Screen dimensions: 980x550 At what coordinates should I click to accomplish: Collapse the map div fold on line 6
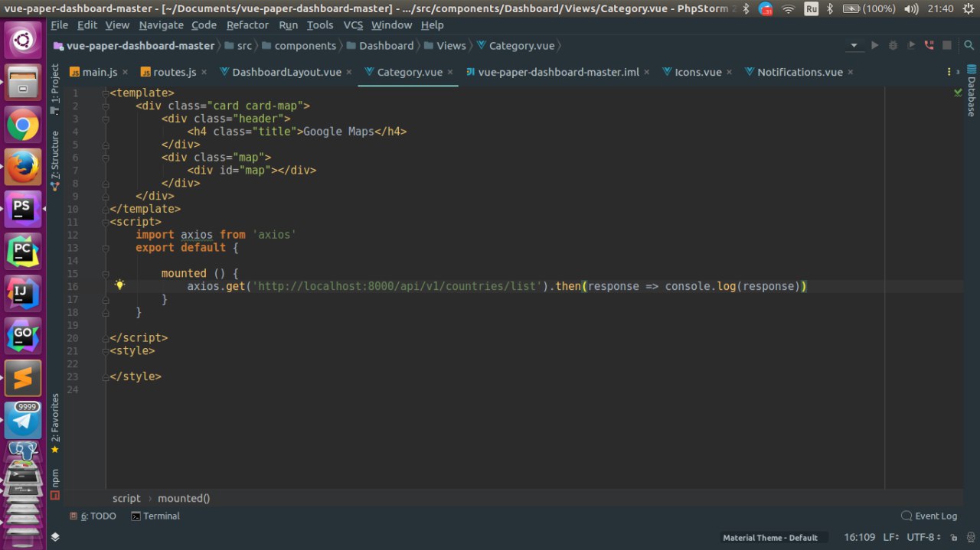coord(106,157)
